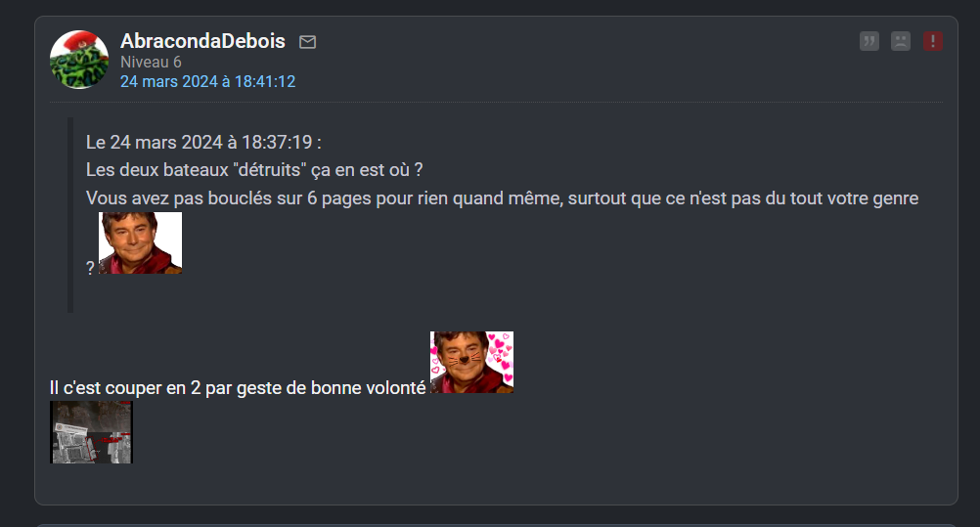Open the dark image thumbnail below the message
This screenshot has height=527, width=980.
tap(91, 432)
